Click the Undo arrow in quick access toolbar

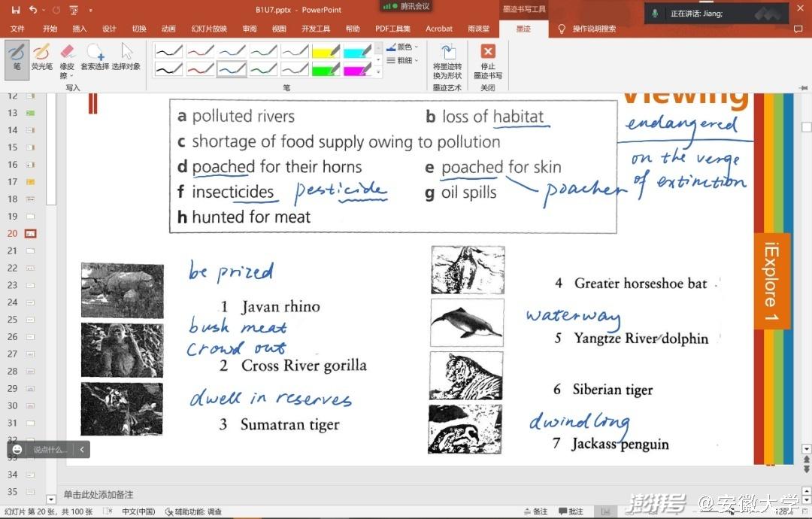pos(33,10)
